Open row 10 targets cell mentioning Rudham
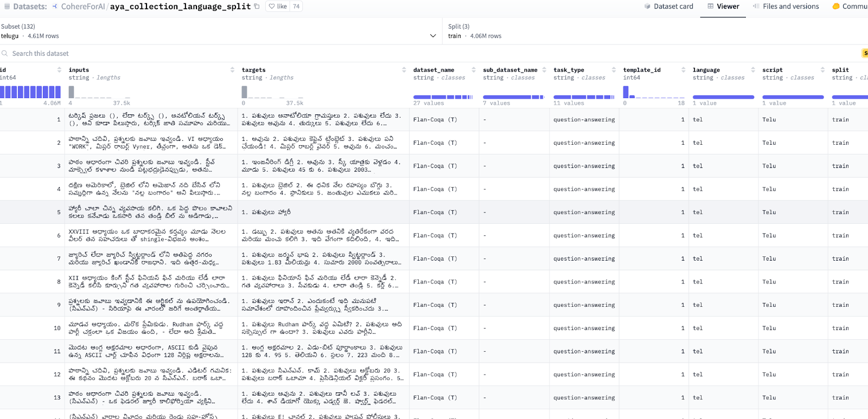868x419 pixels. [x=323, y=328]
